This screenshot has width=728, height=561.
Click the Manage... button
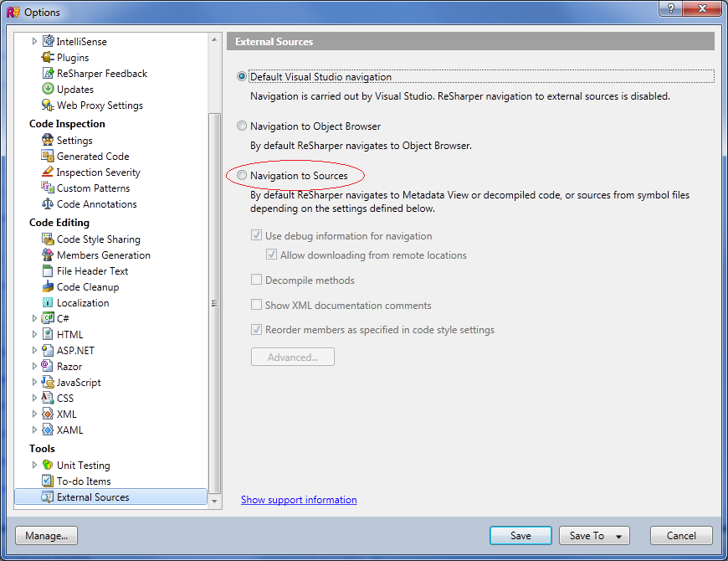pyautogui.click(x=46, y=535)
